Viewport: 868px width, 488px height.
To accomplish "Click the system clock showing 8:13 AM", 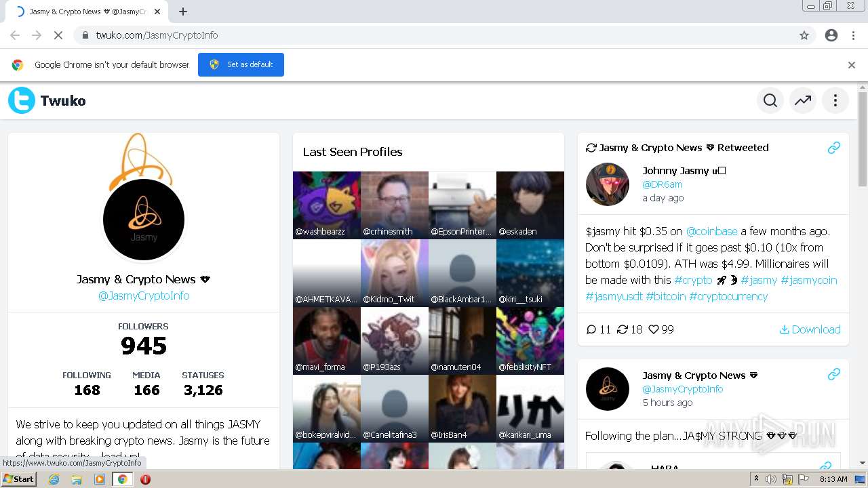I will point(833,479).
